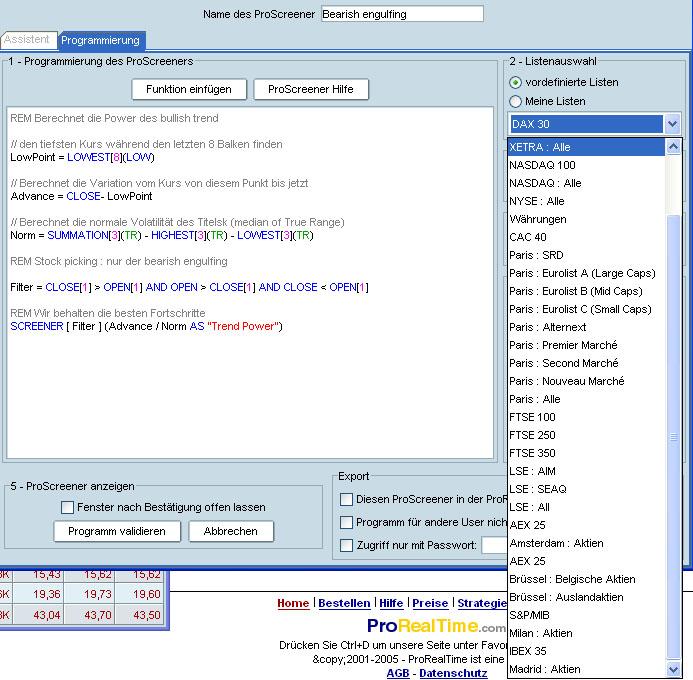
Task: Open the Programmierung tab
Action: point(100,40)
